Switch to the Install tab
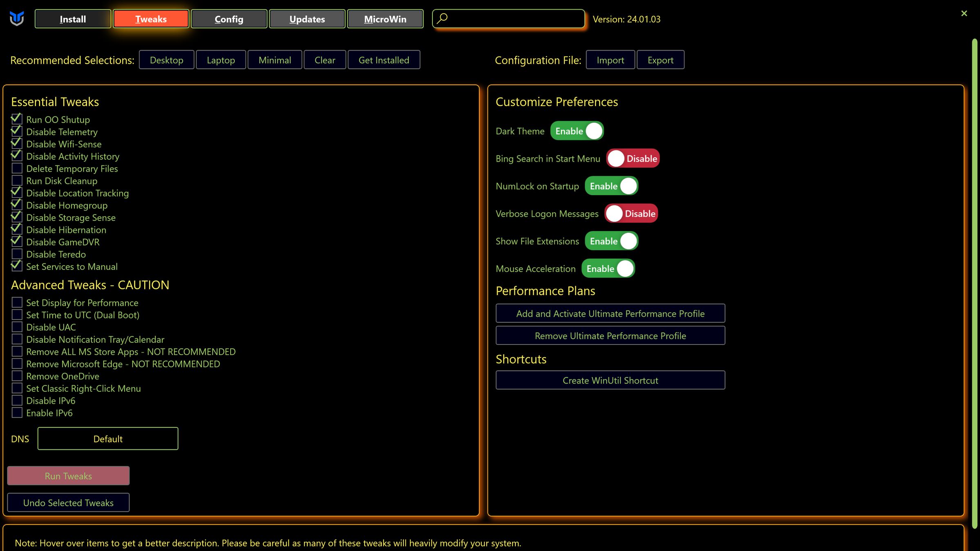This screenshot has width=980, height=551. (x=73, y=19)
